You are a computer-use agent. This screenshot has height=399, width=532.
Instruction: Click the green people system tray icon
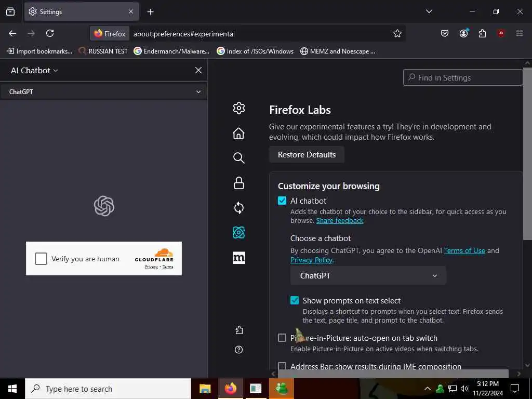click(x=440, y=389)
